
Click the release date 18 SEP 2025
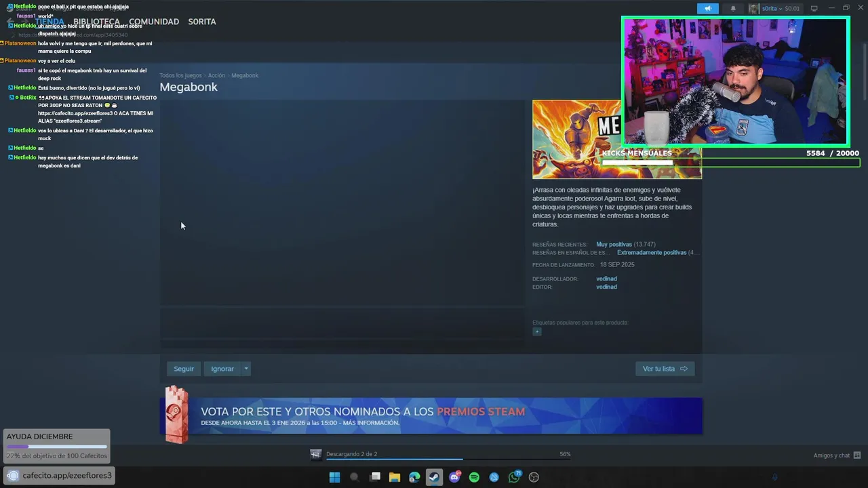[617, 265]
